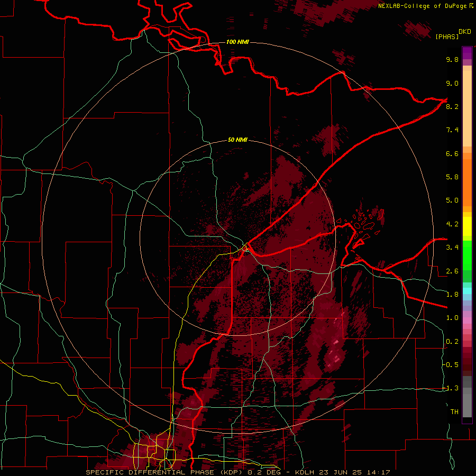Image resolution: width=476 pixels, height=476 pixels.
Task: Click the bright green segment of color bar
Action: point(467,255)
